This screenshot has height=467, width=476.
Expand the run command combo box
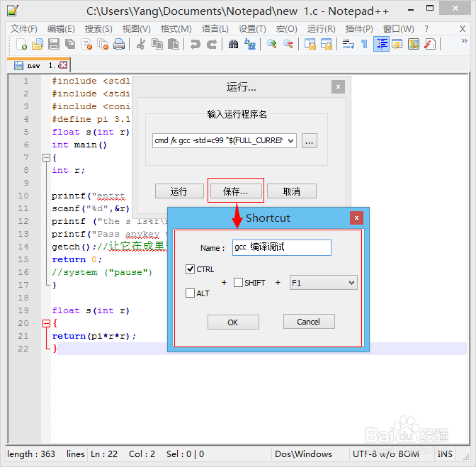click(290, 140)
